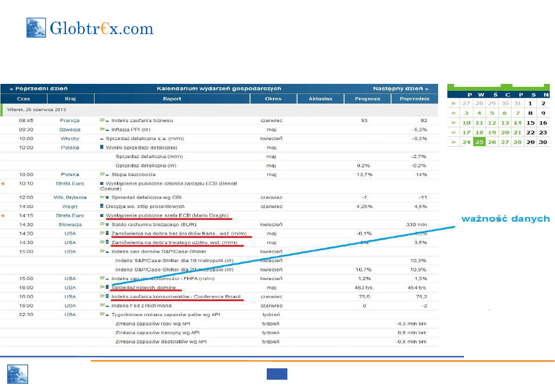Select date 28 in the mini calendar
This screenshot has height=392, width=555.
518,142
